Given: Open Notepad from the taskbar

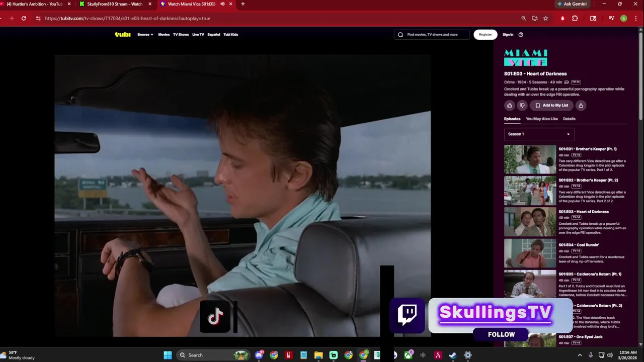Looking at the screenshot, I should 303,355.
